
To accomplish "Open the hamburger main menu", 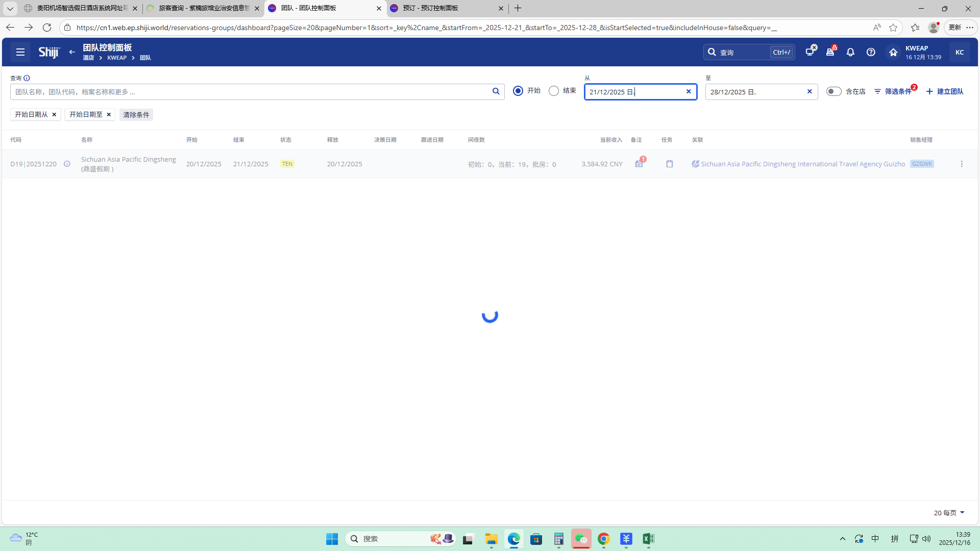I will [x=20, y=52].
